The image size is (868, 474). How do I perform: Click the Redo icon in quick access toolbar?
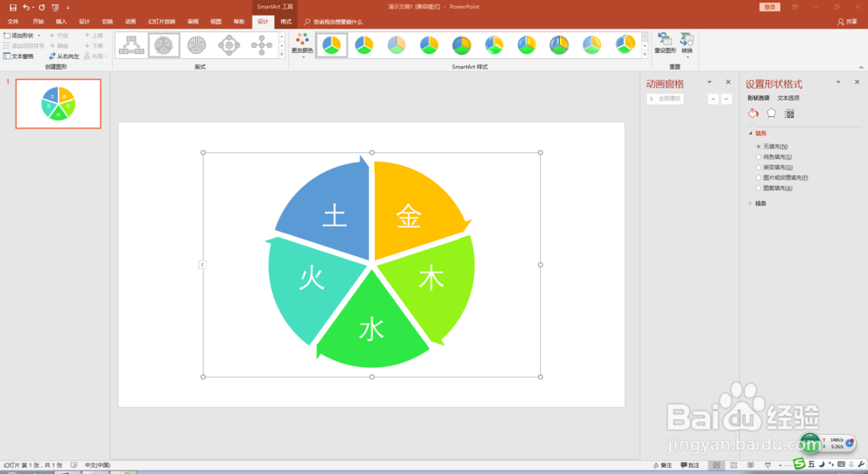(42, 7)
